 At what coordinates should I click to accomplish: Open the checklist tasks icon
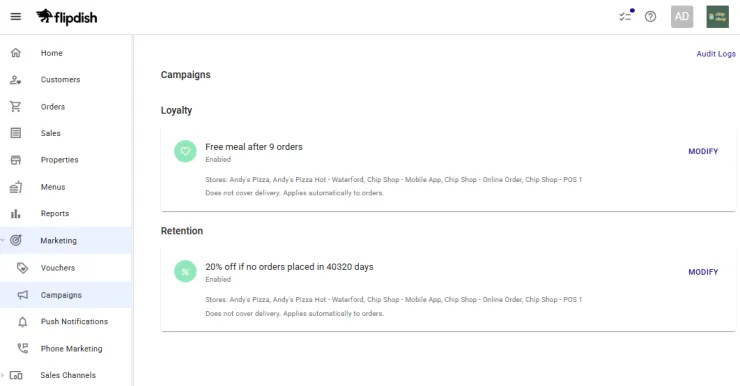click(626, 17)
